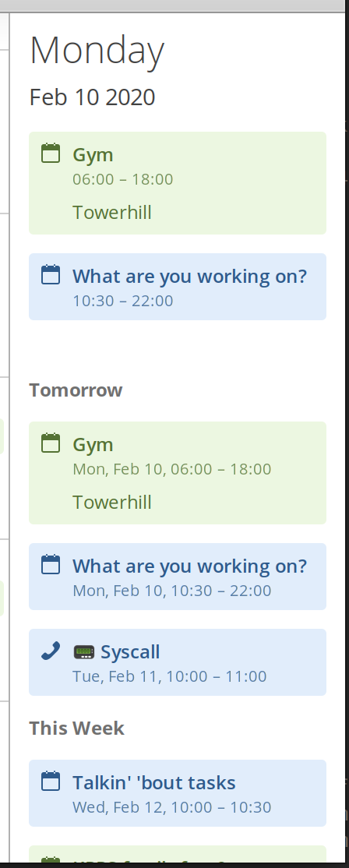Image resolution: width=349 pixels, height=868 pixels.
Task: Click the This Week section heading
Action: coord(77,728)
